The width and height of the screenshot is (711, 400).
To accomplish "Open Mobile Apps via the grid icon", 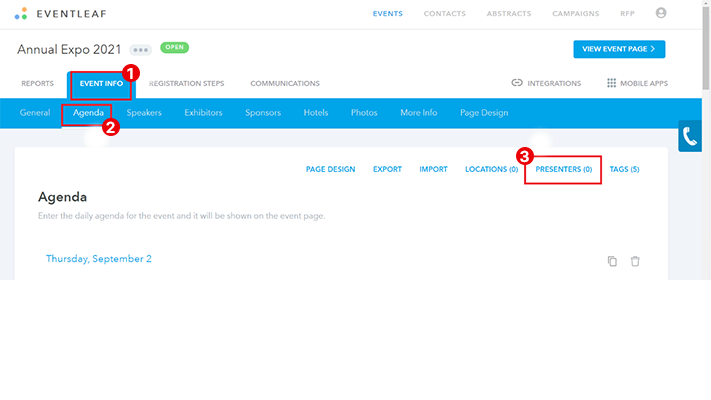I will pyautogui.click(x=611, y=83).
